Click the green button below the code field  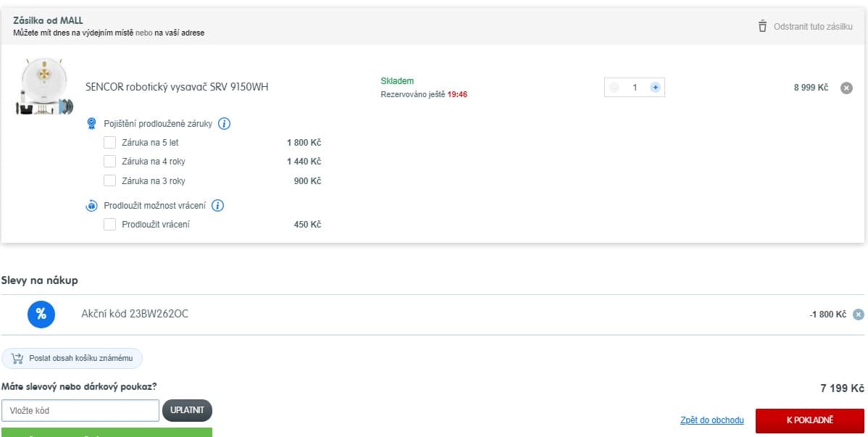107,432
